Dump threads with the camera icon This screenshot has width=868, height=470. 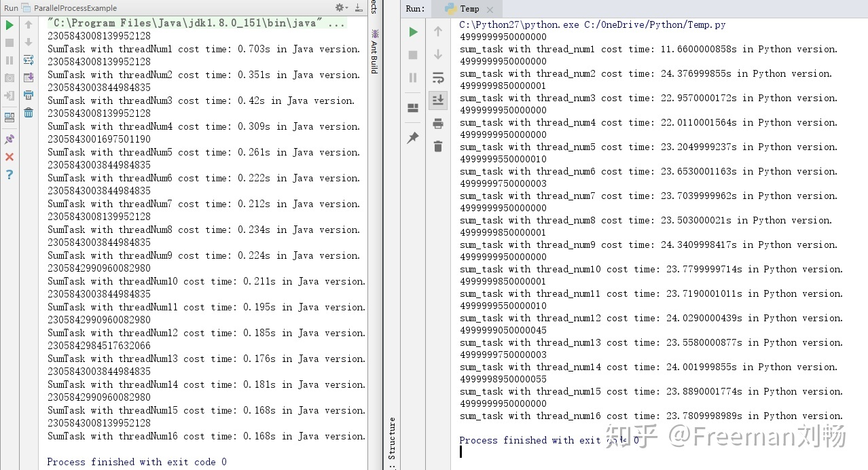[10, 78]
